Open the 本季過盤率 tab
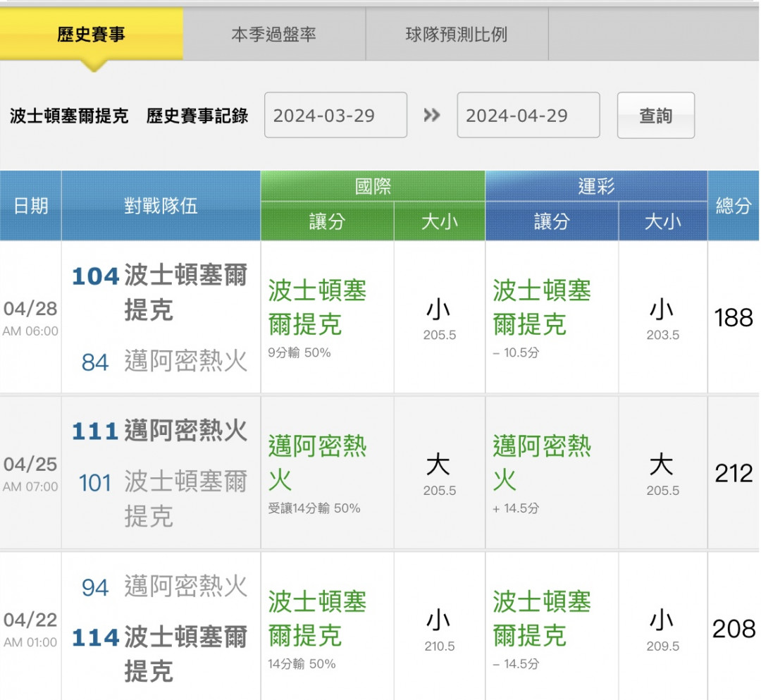Screen dimensions: 761x700 click(x=273, y=34)
